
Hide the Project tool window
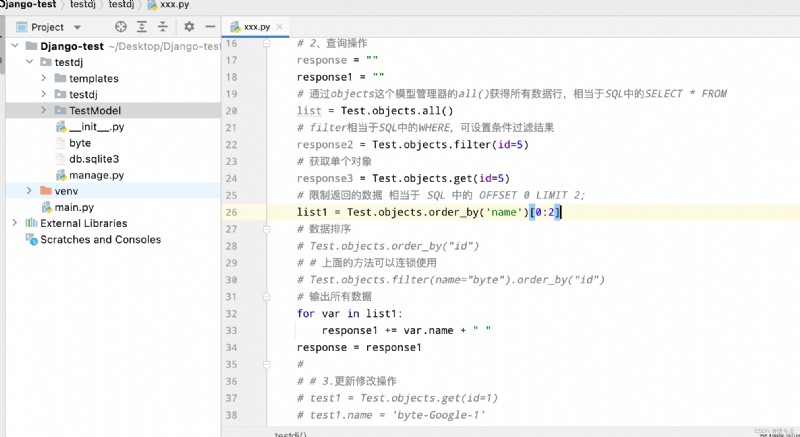[210, 27]
